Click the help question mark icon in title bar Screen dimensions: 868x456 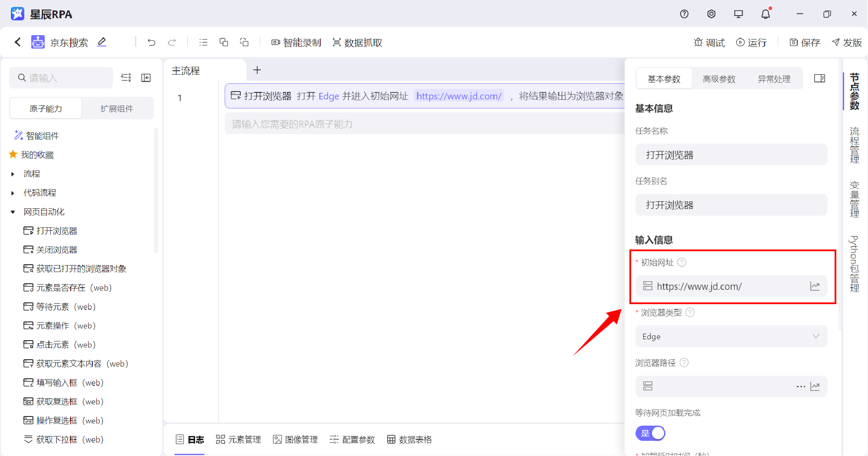[x=684, y=14]
